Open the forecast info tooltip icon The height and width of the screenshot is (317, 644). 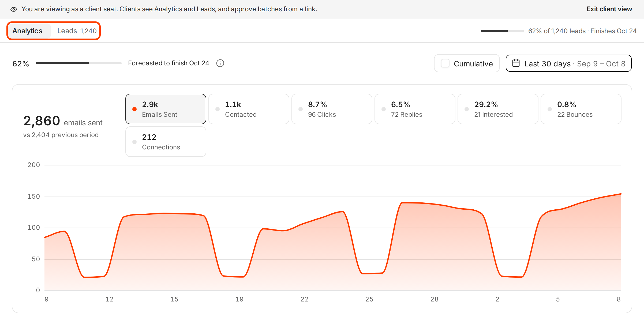coord(220,63)
